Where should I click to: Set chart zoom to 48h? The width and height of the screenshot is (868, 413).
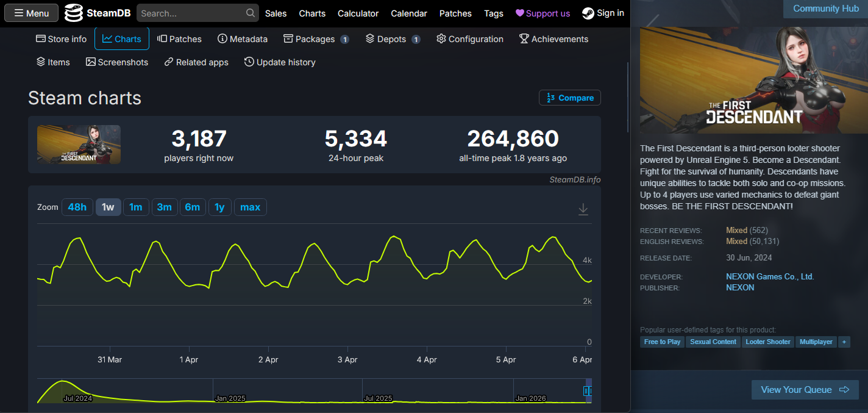click(77, 207)
